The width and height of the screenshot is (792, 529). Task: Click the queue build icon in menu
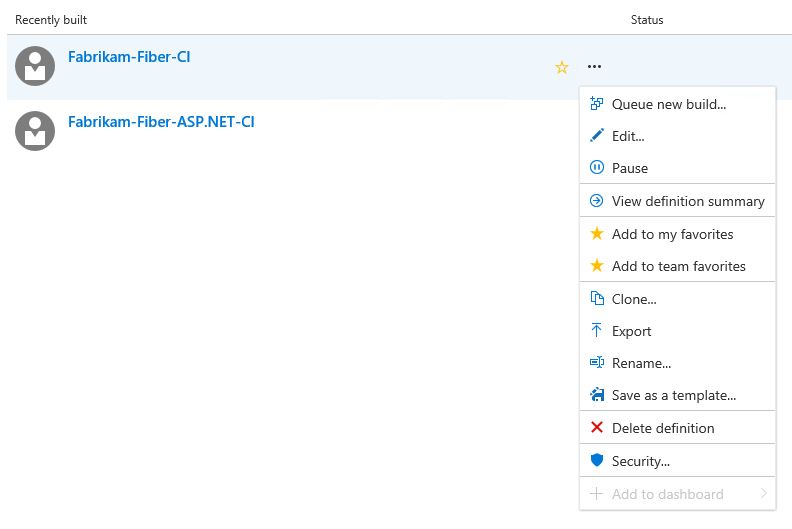click(x=597, y=104)
